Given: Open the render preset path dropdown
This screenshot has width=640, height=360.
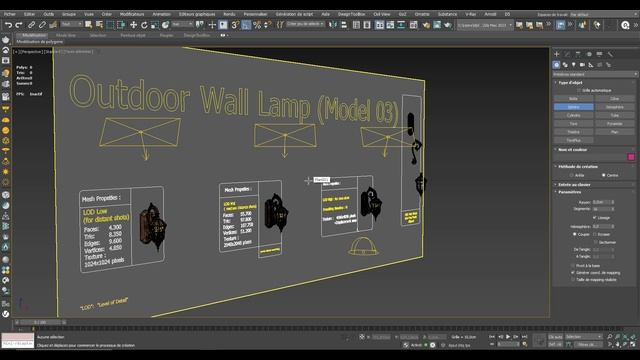Looking at the screenshot, I should 485,25.
